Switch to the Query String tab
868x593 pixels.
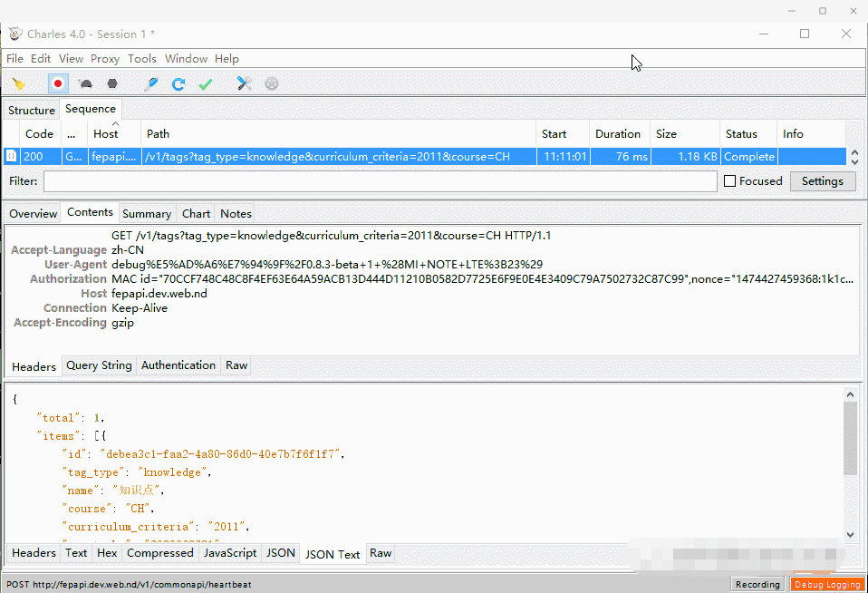[x=99, y=365]
